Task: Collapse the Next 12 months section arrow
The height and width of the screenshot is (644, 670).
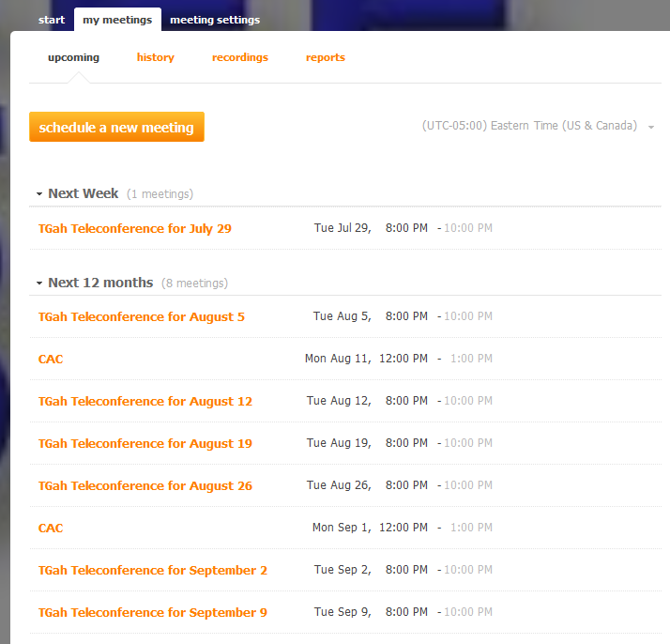Action: pos(39,283)
